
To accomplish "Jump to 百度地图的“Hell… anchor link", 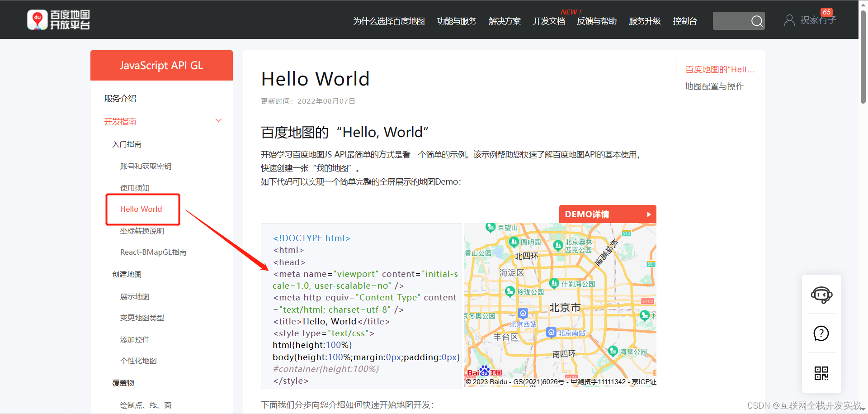I will pos(720,70).
